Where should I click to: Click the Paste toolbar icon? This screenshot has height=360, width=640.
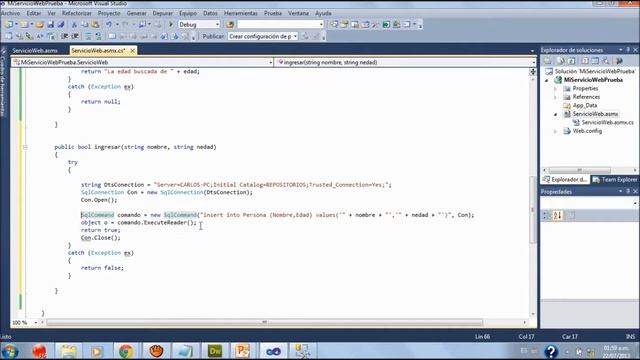95,24
